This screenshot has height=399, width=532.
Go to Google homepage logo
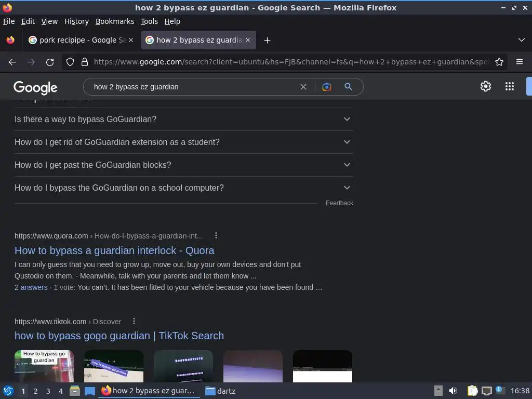tap(35, 87)
